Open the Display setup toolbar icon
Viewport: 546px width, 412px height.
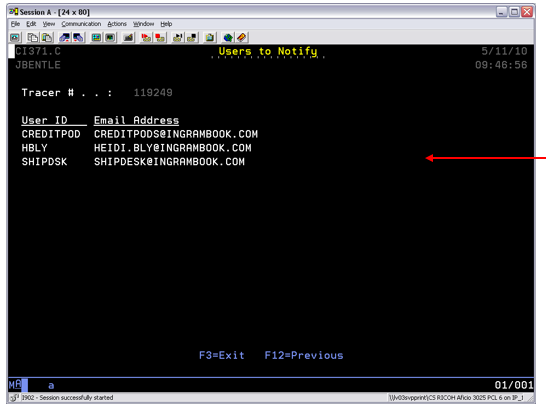(x=96, y=37)
